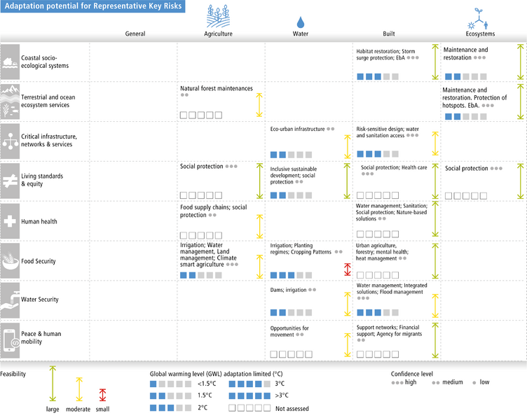Click the Ecosystems sun-plant-person icon
527x420 pixels.
coord(478,19)
